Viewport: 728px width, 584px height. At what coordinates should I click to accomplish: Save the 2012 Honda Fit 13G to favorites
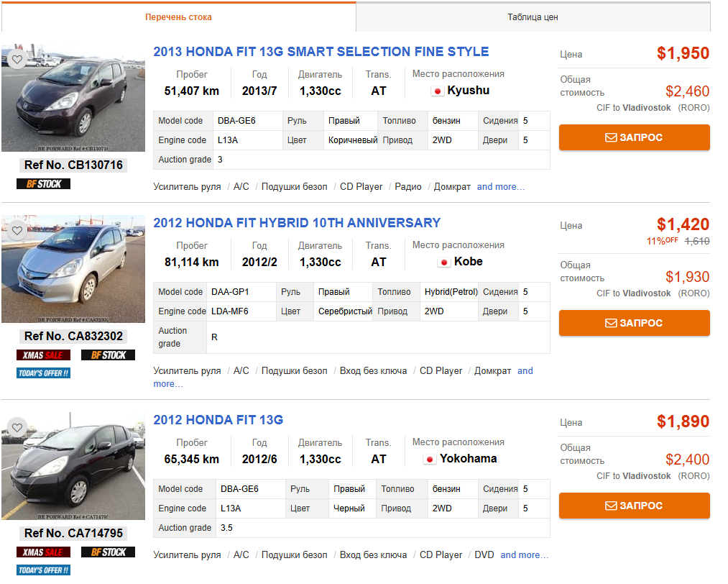[x=17, y=428]
